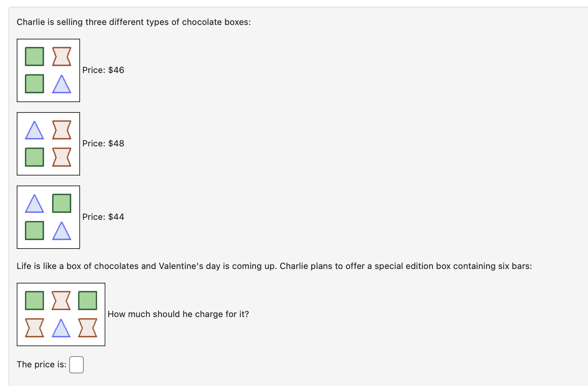This screenshot has height=386, width=588.
Task: Select the hourglass chocolate in the top box
Action: (x=61, y=56)
